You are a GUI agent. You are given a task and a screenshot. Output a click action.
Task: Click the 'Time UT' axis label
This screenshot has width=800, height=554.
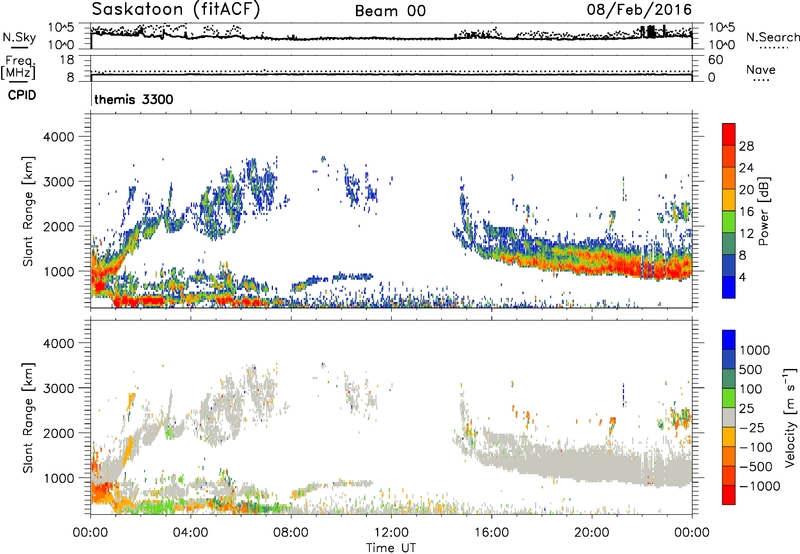[391, 548]
